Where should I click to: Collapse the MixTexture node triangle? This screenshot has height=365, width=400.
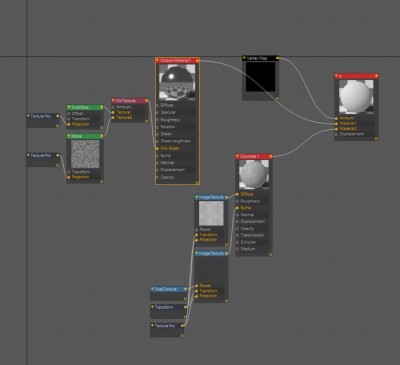click(113, 100)
